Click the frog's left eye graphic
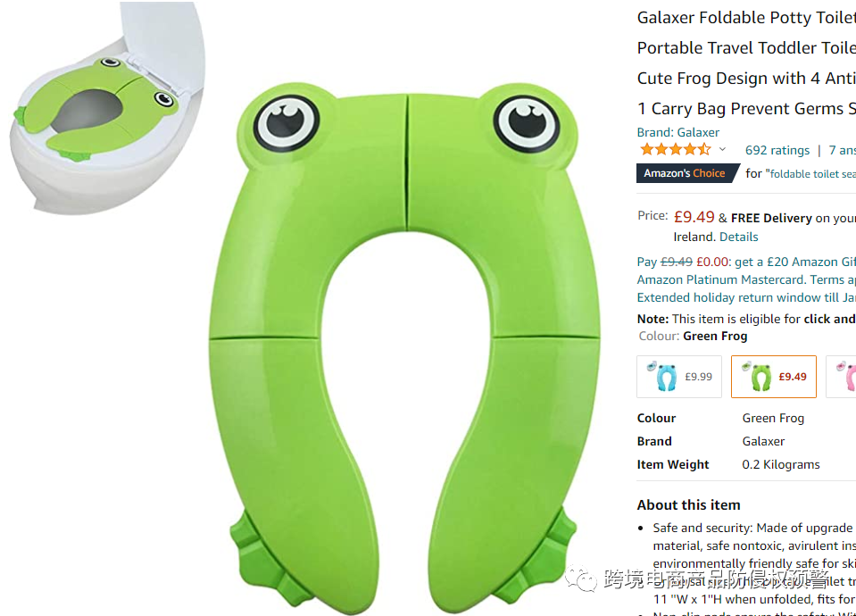Image resolution: width=856 pixels, height=616 pixels. pyautogui.click(x=287, y=123)
